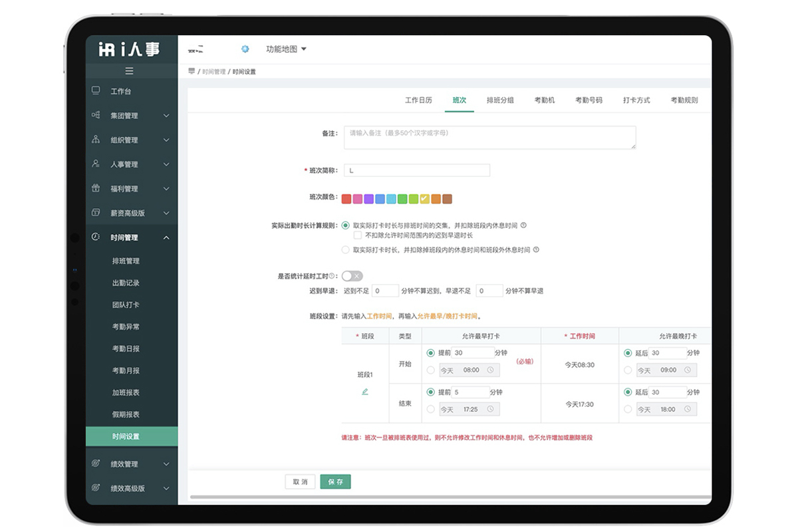Click the 集团管理 sidebar icon
Viewport: 798px width, 532px height.
pos(96,115)
